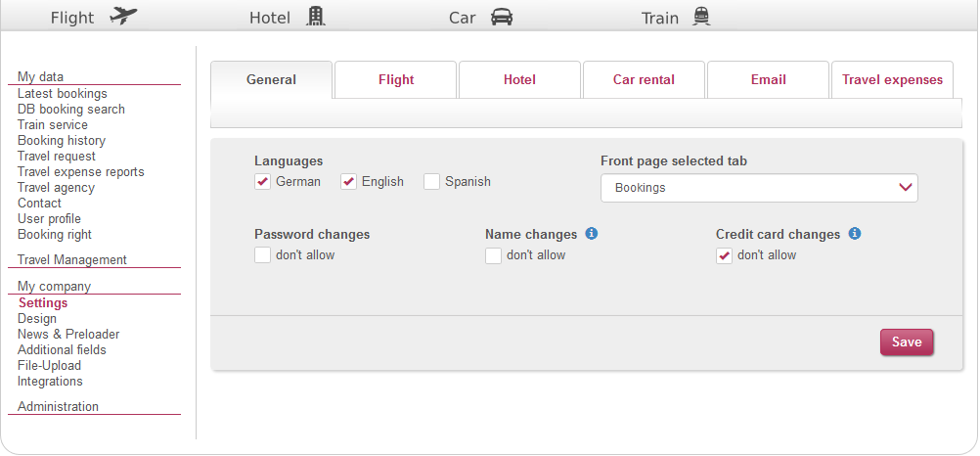
Task: Go to the News & Preloader link
Action: (68, 335)
